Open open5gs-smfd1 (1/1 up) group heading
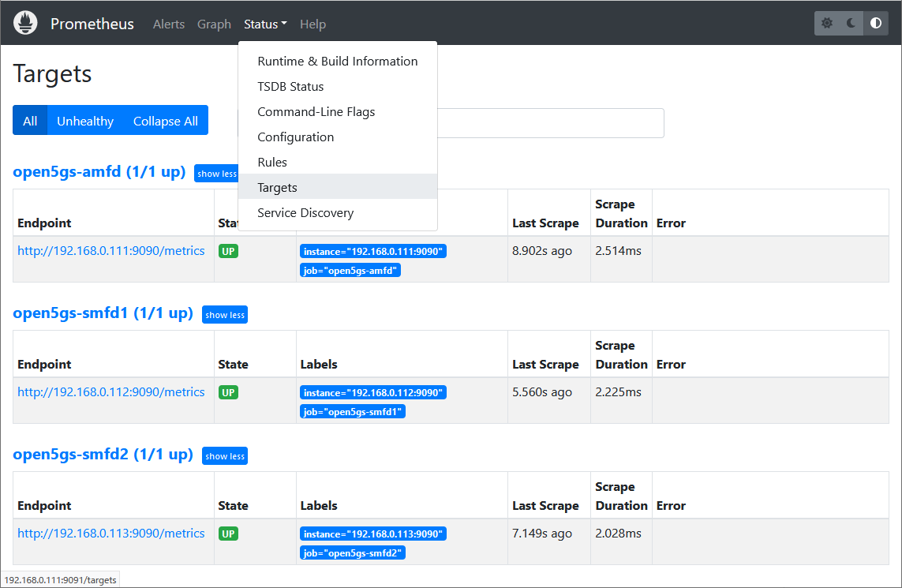Screen dimensions: 902x588 [x=103, y=313]
